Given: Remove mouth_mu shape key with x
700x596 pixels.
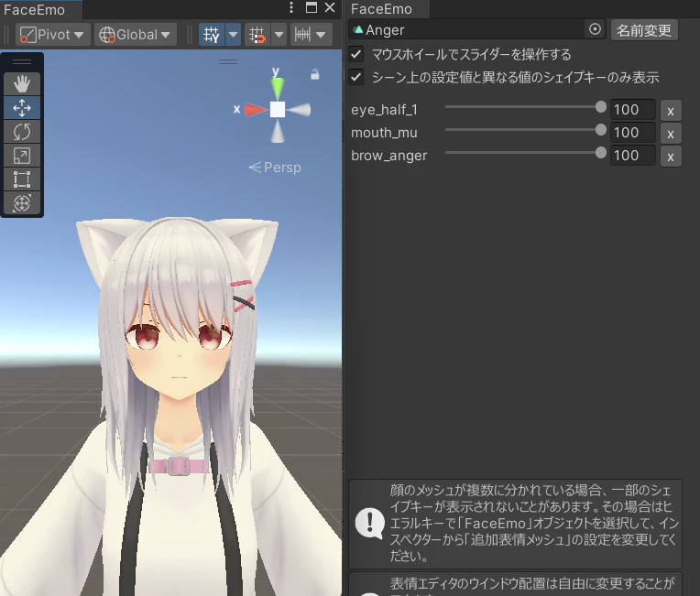Looking at the screenshot, I should (x=671, y=134).
